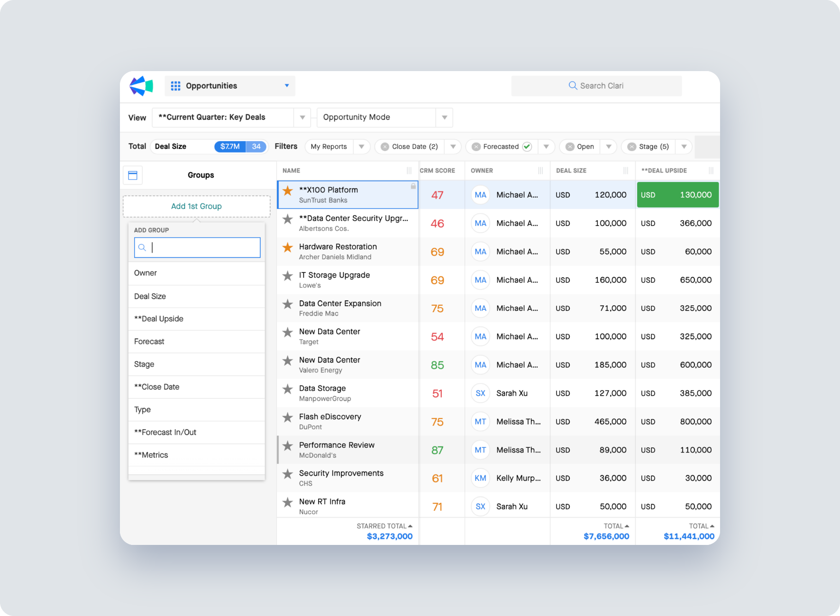Screen dimensions: 840x616
Task: Click the Deal Size column resize handle
Action: (x=626, y=171)
